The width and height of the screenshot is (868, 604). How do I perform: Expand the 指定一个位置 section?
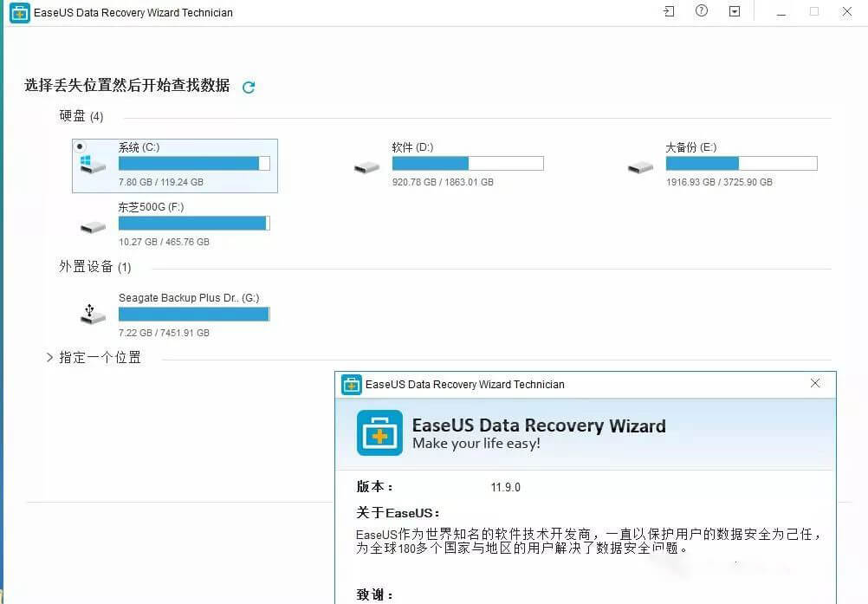coord(50,358)
